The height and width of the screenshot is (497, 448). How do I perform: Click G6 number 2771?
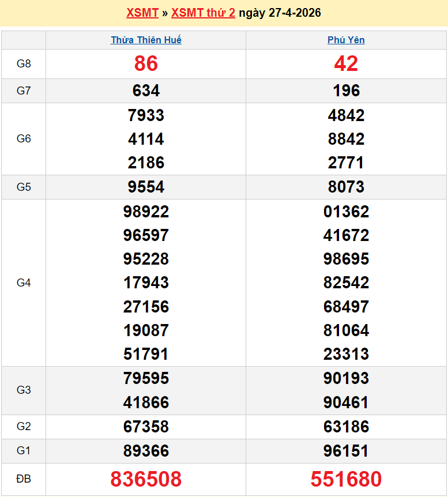(x=346, y=163)
